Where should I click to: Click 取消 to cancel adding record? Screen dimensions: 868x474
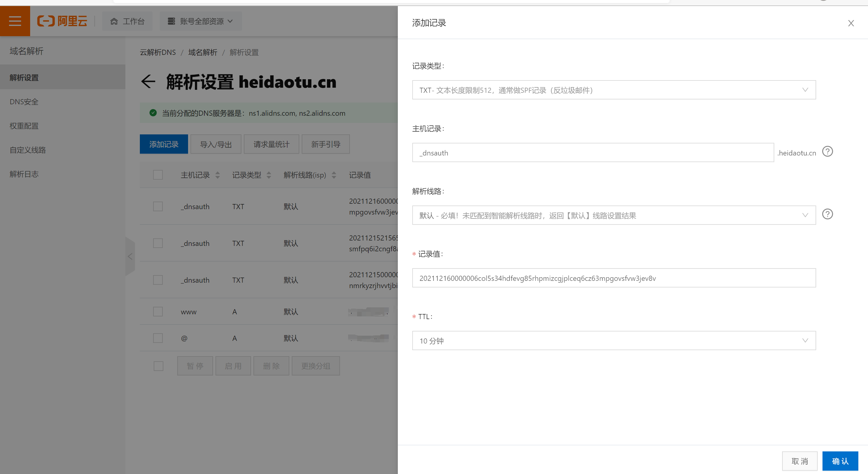(800, 461)
